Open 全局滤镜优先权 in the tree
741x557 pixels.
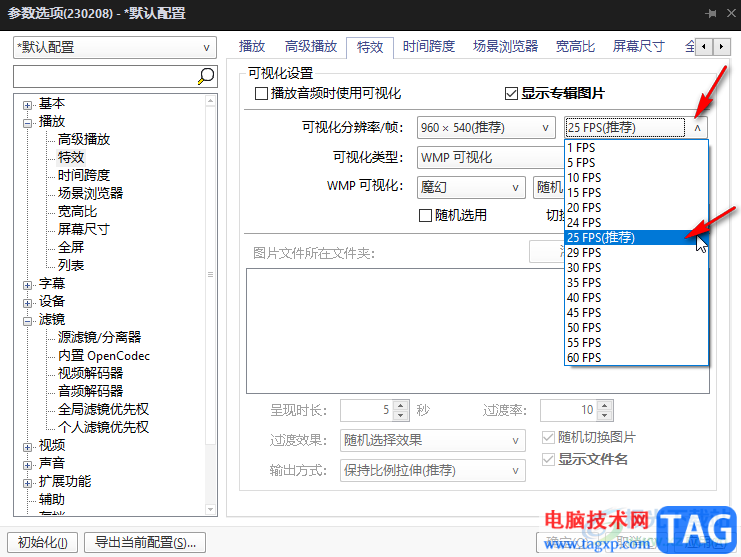(x=103, y=409)
